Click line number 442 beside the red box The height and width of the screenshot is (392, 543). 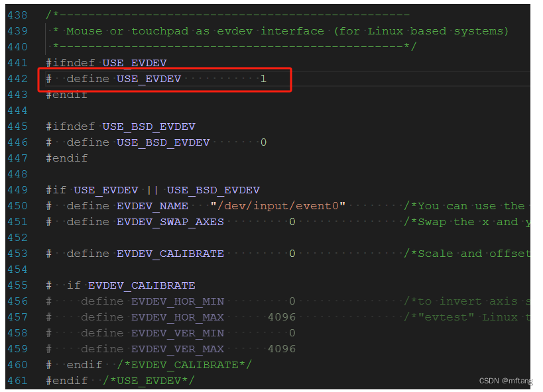click(17, 78)
